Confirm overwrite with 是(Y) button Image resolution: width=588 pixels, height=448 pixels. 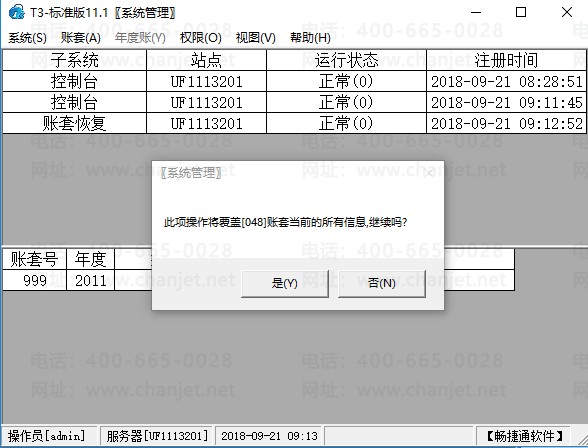(x=285, y=283)
